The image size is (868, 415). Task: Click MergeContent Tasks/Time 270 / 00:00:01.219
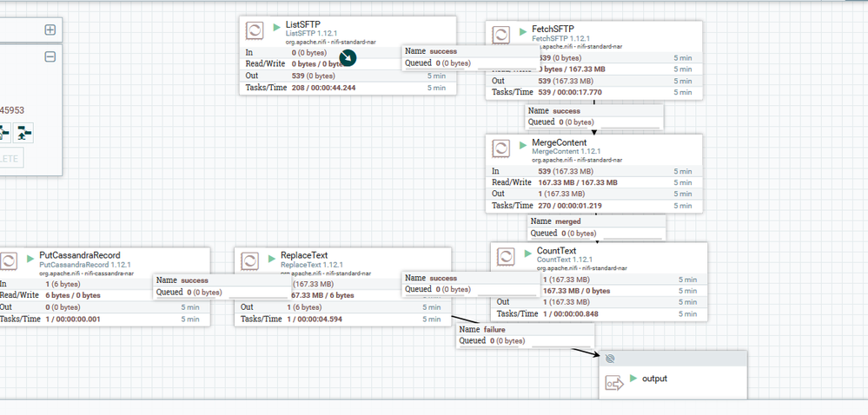[570, 206]
